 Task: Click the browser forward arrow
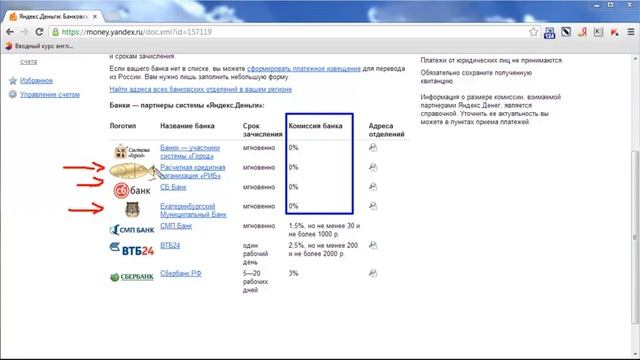pos(24,32)
